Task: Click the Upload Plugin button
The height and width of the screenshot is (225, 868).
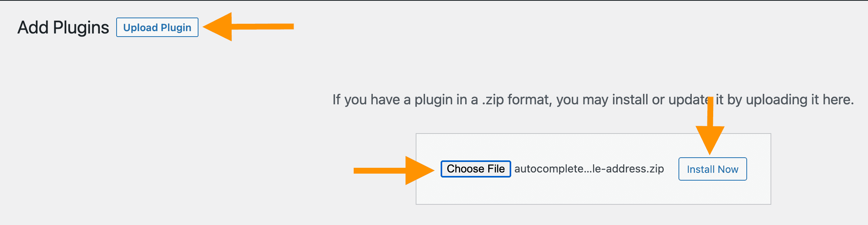Action: coord(157,27)
